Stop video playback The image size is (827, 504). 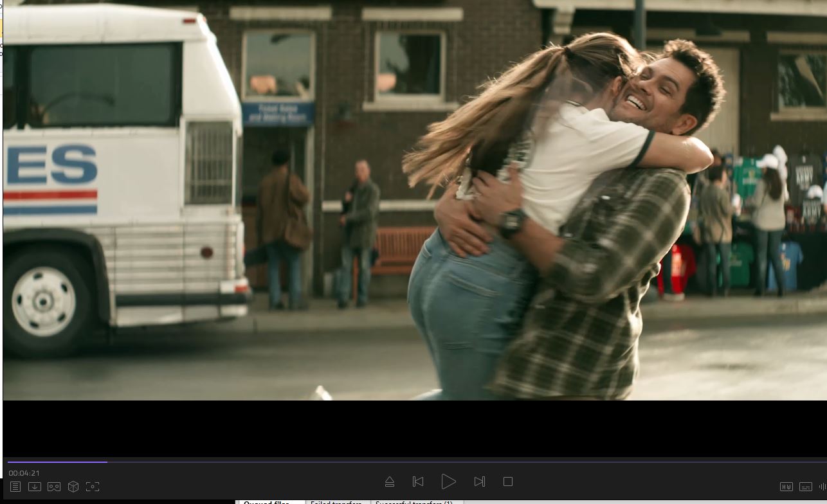pyautogui.click(x=507, y=482)
